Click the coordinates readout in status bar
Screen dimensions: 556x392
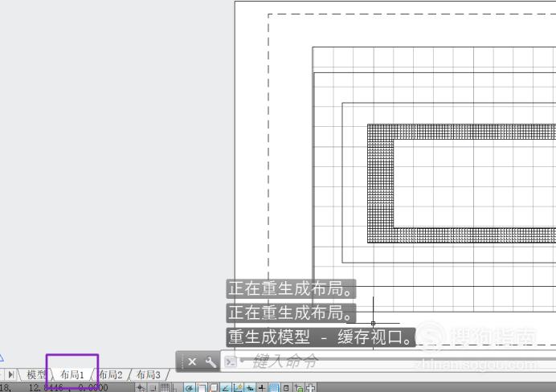(54, 388)
